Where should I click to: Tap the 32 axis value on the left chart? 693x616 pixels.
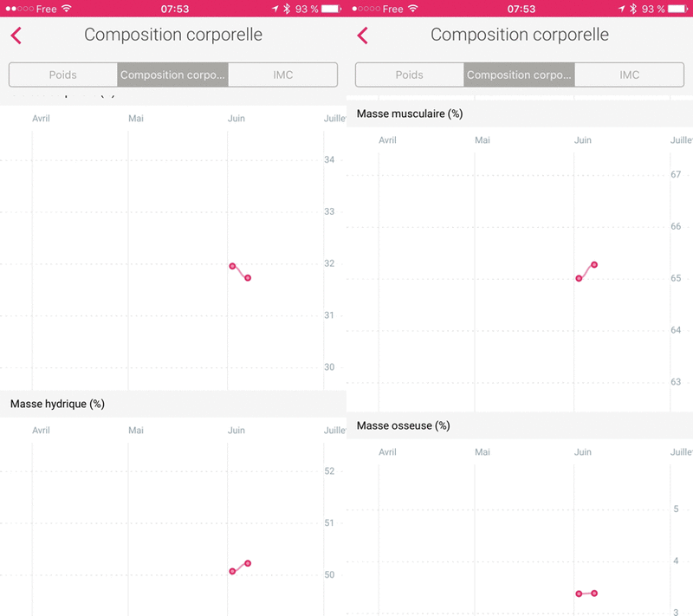pyautogui.click(x=329, y=263)
